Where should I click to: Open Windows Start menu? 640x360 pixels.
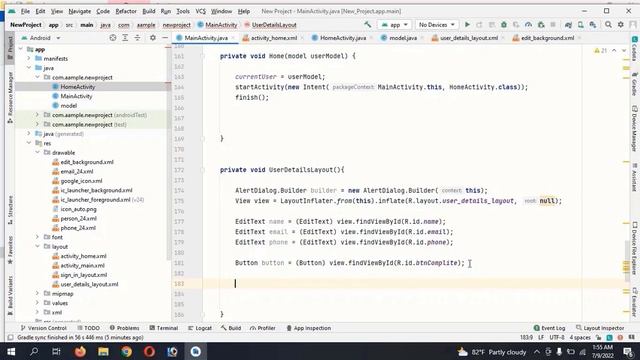(x=11, y=351)
